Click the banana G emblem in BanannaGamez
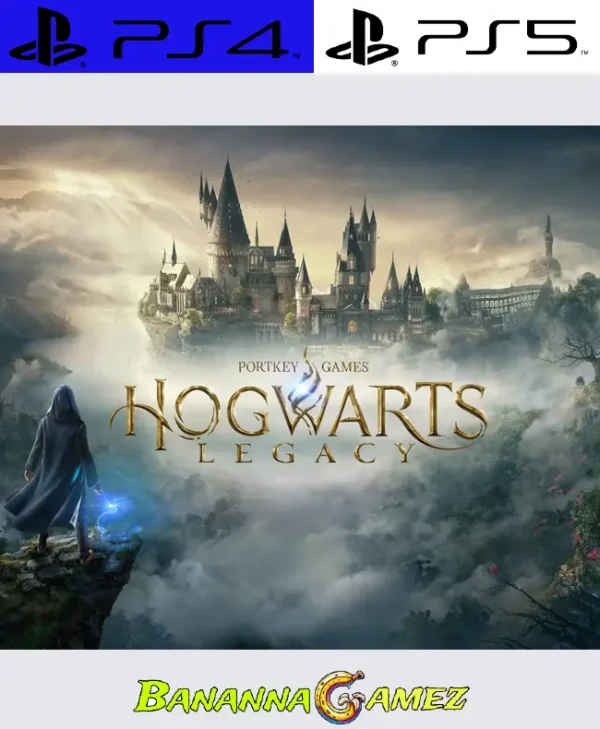This screenshot has height=729, width=600. (339, 698)
